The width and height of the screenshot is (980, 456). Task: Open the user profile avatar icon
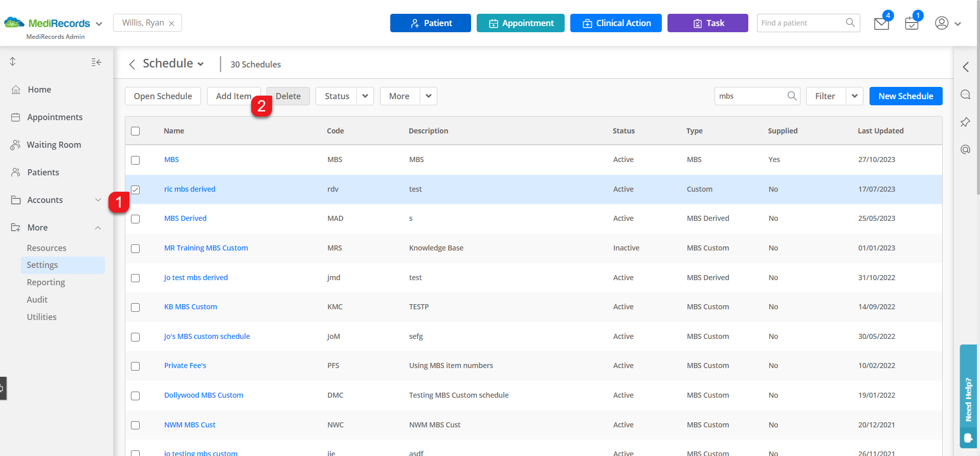coord(942,23)
